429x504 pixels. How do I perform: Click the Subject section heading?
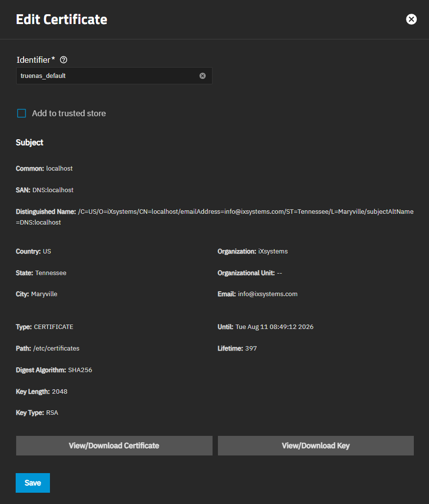[x=29, y=143]
